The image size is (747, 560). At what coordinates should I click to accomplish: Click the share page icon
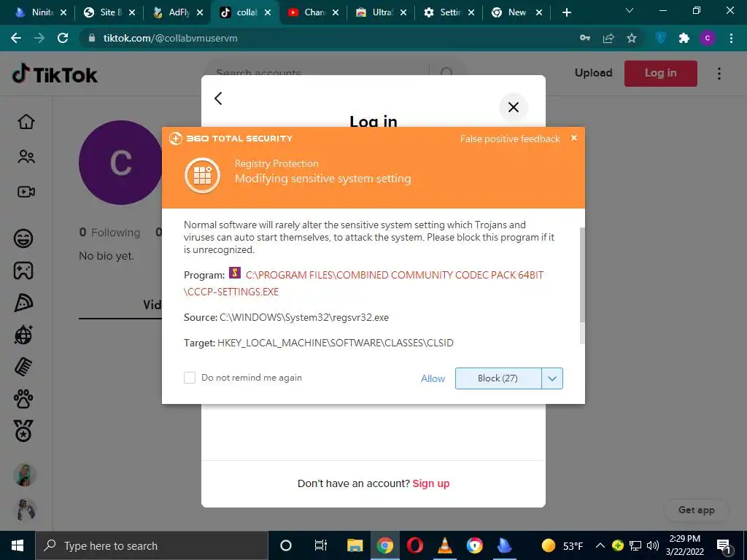click(x=608, y=38)
